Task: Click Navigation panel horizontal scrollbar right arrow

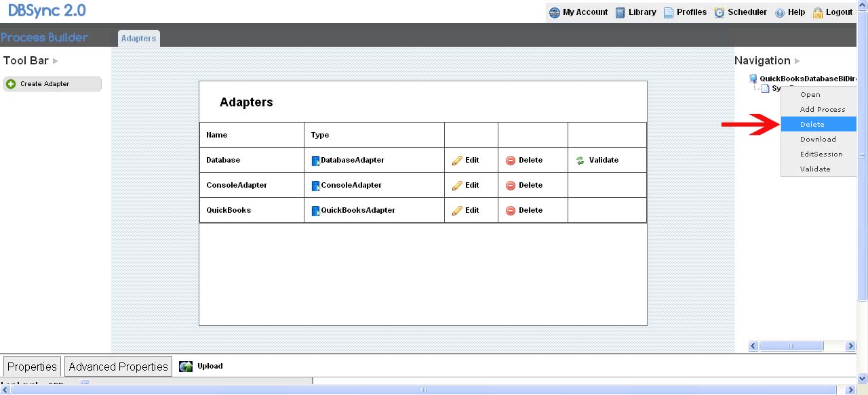Action: pyautogui.click(x=850, y=346)
